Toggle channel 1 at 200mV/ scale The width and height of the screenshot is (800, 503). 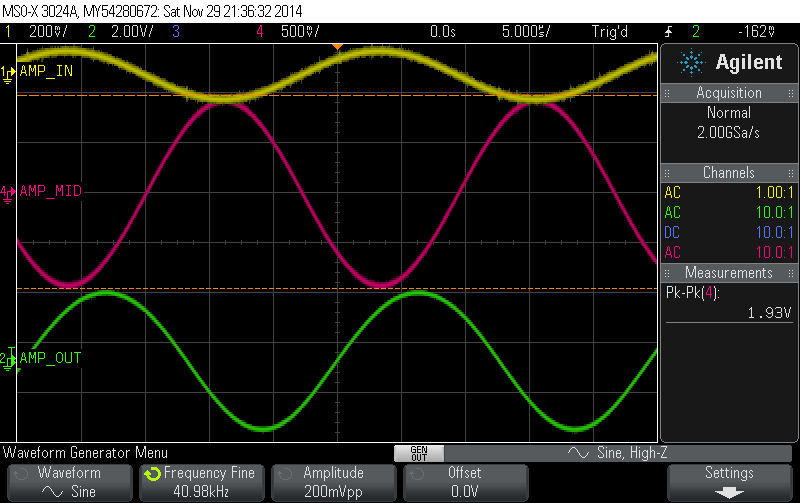pyautogui.click(x=38, y=32)
